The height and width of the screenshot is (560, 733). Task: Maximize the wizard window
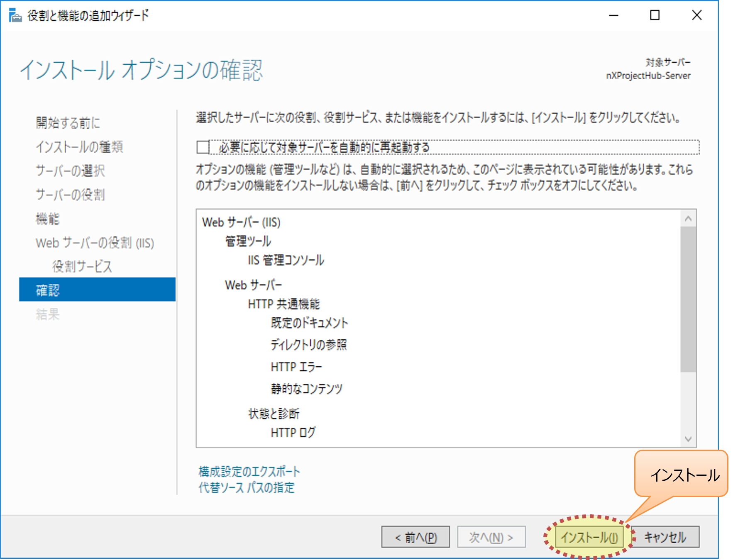coord(655,15)
